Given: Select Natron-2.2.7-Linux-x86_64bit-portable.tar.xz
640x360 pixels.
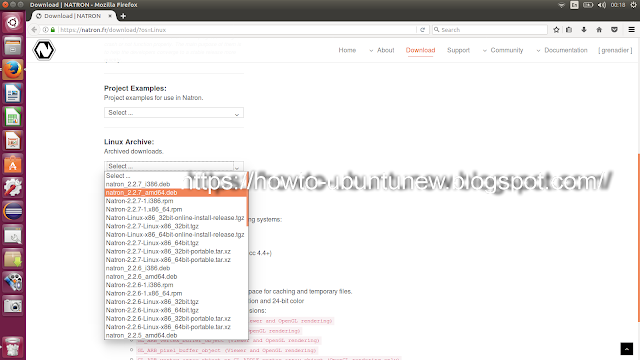Looking at the screenshot, I should (176, 260).
